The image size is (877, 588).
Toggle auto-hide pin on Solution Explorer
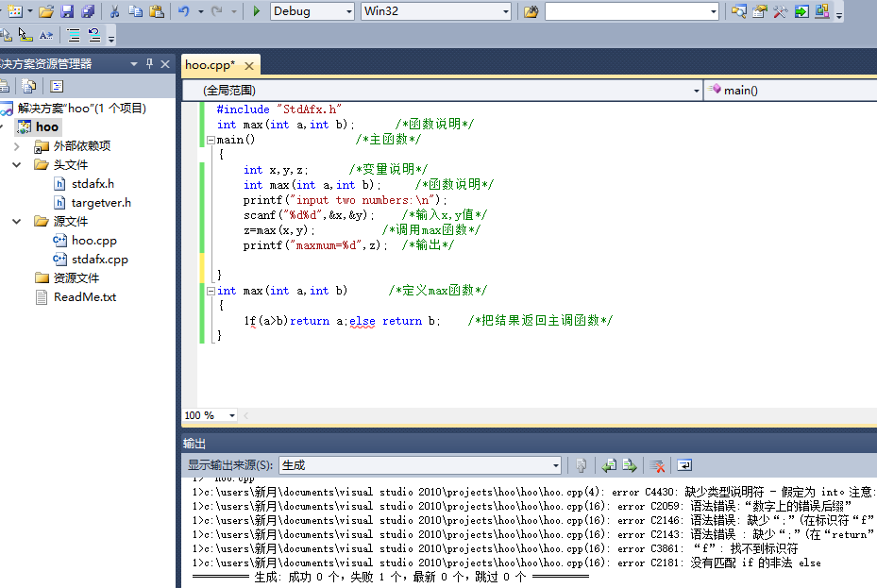(149, 64)
